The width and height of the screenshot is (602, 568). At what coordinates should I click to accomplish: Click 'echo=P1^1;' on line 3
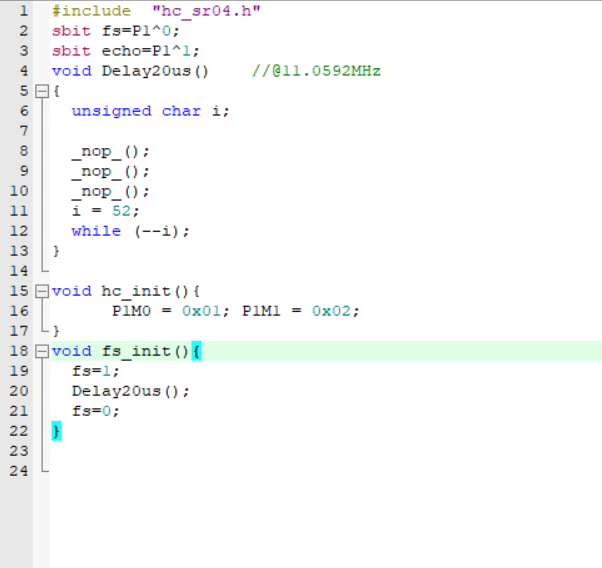click(150, 51)
